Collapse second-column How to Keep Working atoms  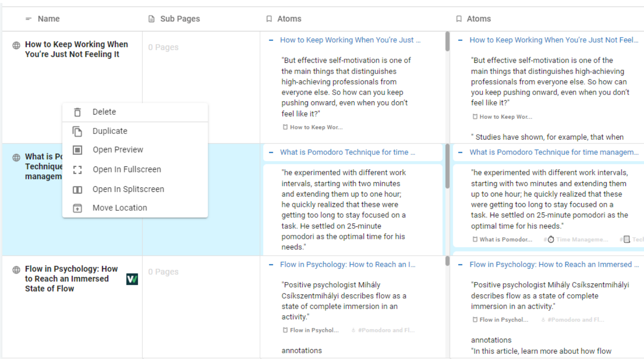click(x=460, y=40)
